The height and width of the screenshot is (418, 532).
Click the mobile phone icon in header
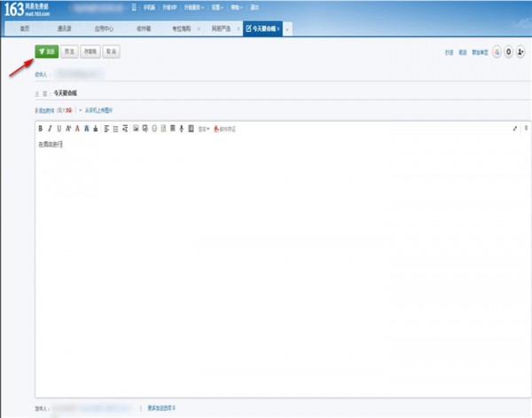point(134,7)
